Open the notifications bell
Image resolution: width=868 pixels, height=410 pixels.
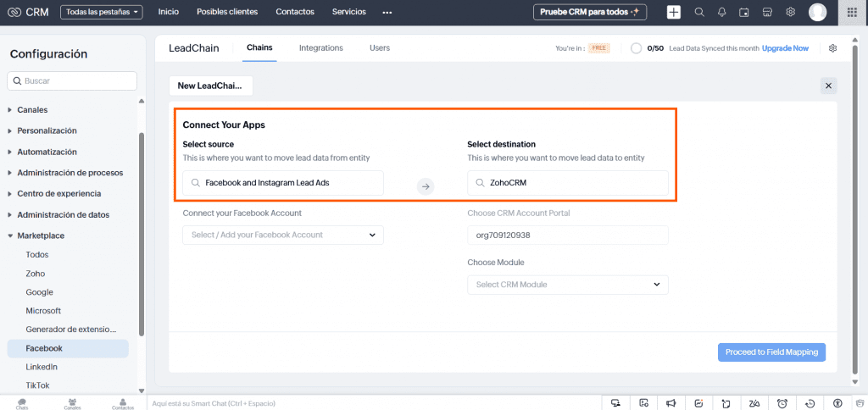point(722,12)
